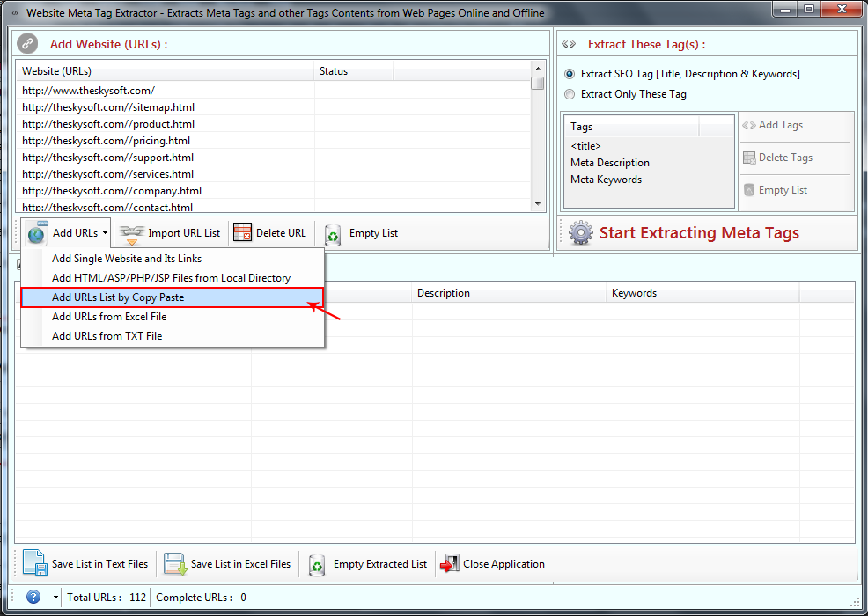This screenshot has width=868, height=616.
Task: Click the brackets icon beside Extract These Tag(s)
Action: [x=569, y=44]
